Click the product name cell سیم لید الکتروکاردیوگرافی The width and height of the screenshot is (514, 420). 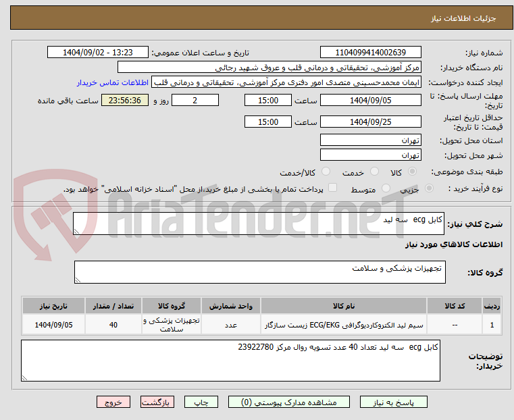344,325
